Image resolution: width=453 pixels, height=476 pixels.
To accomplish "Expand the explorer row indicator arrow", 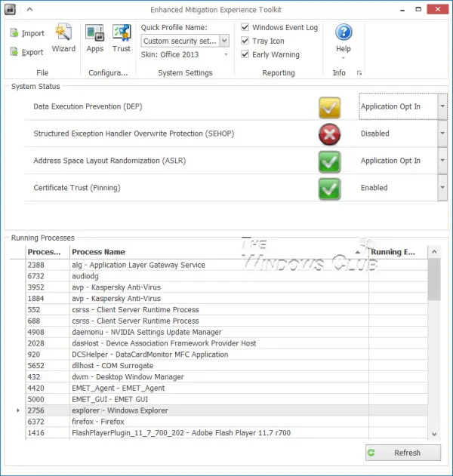I will point(18,410).
